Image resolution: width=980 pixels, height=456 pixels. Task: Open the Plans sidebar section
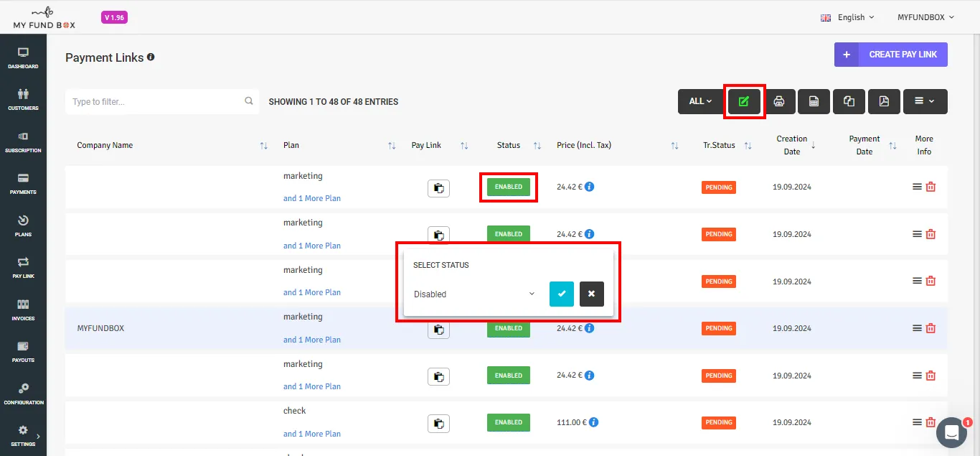tap(23, 226)
